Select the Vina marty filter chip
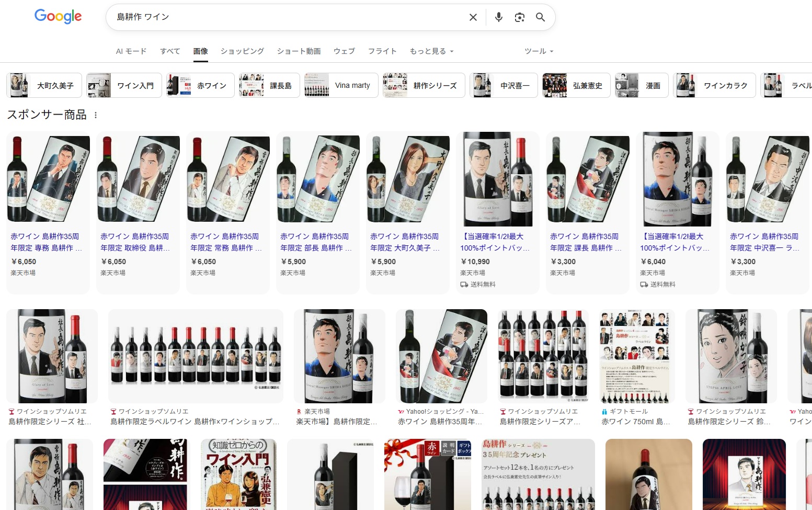Screen dimensions: 812x510 point(341,85)
